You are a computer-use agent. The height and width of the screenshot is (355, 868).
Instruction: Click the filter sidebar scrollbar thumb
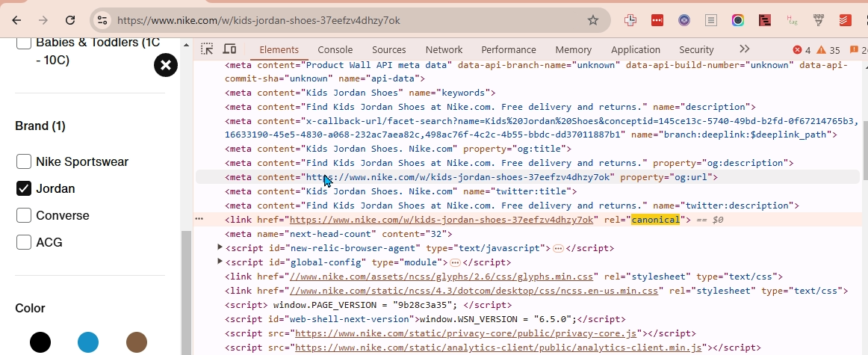point(187,292)
